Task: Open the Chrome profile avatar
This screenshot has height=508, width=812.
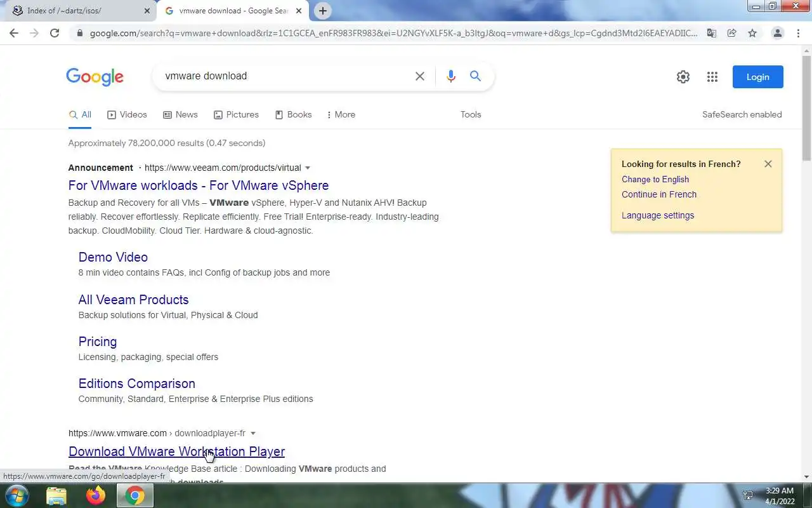Action: (x=777, y=33)
